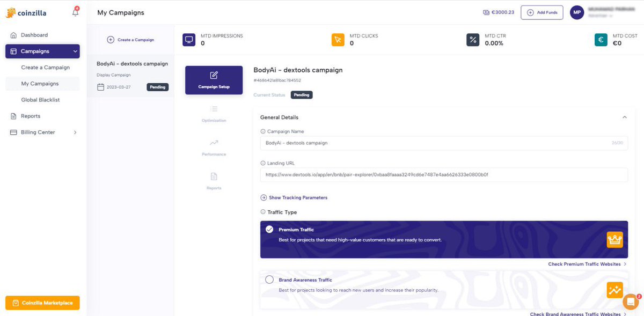Click the Traffic Type info icon
The height and width of the screenshot is (316, 644).
[262, 212]
